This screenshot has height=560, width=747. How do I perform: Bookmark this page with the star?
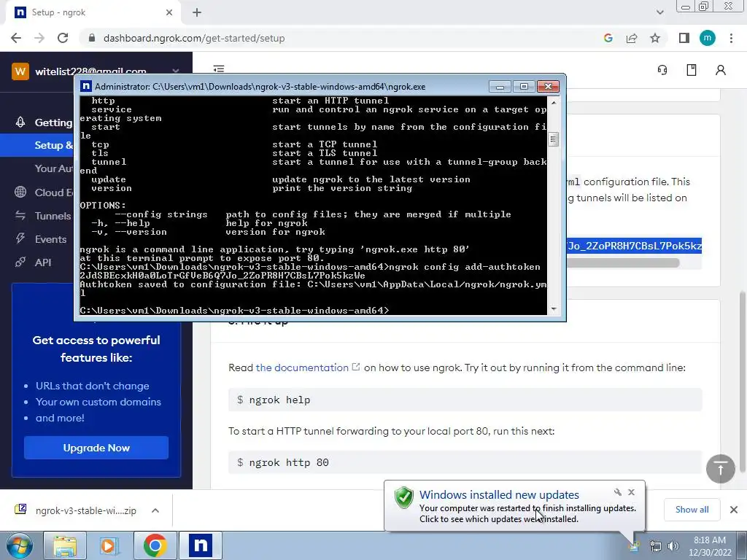(655, 38)
